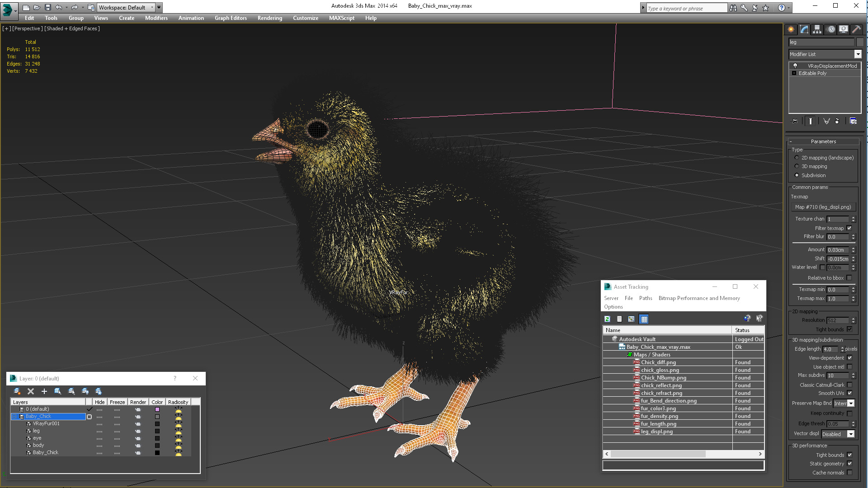Click Delete layer X icon
Screen dimensions: 868x488
coord(31,391)
